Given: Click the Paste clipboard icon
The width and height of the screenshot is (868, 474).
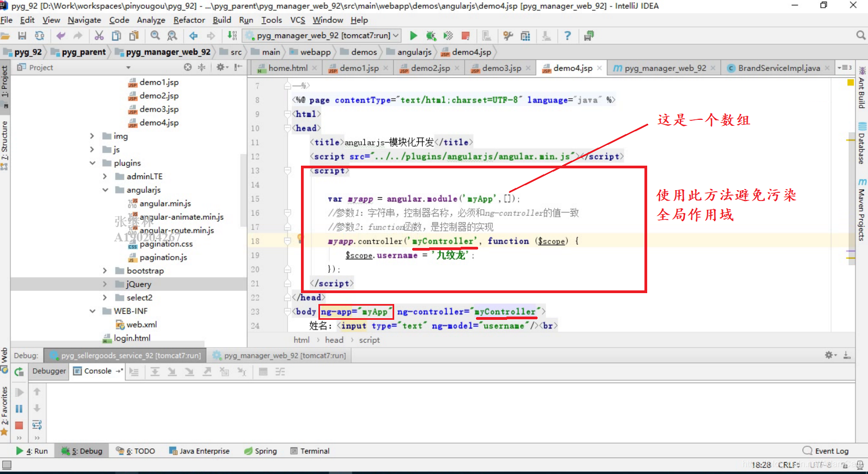Looking at the screenshot, I should click(x=134, y=36).
